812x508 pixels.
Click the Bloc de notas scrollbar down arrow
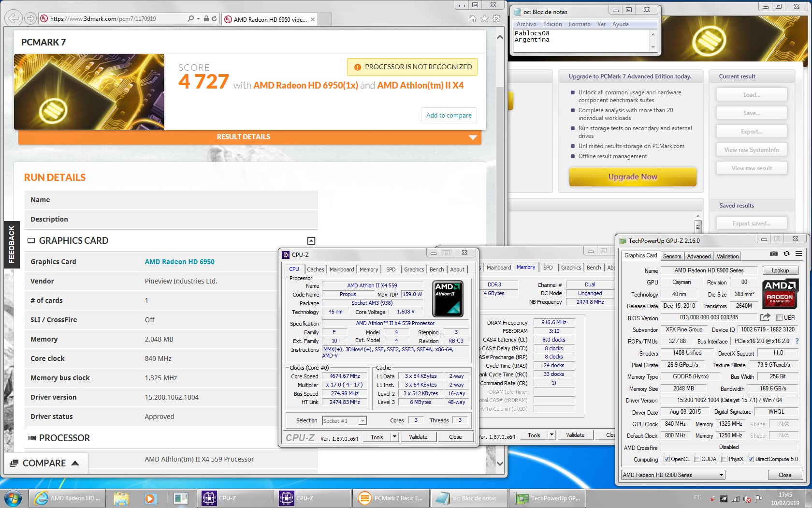[653, 47]
